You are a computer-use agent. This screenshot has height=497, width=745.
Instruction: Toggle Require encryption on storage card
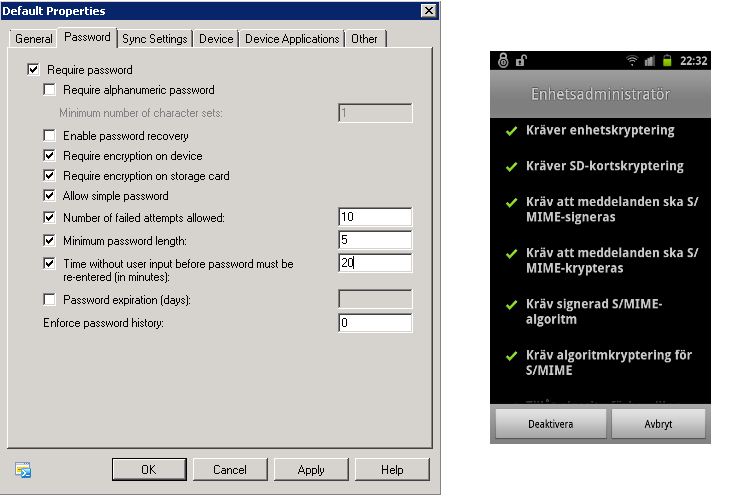pyautogui.click(x=50, y=176)
